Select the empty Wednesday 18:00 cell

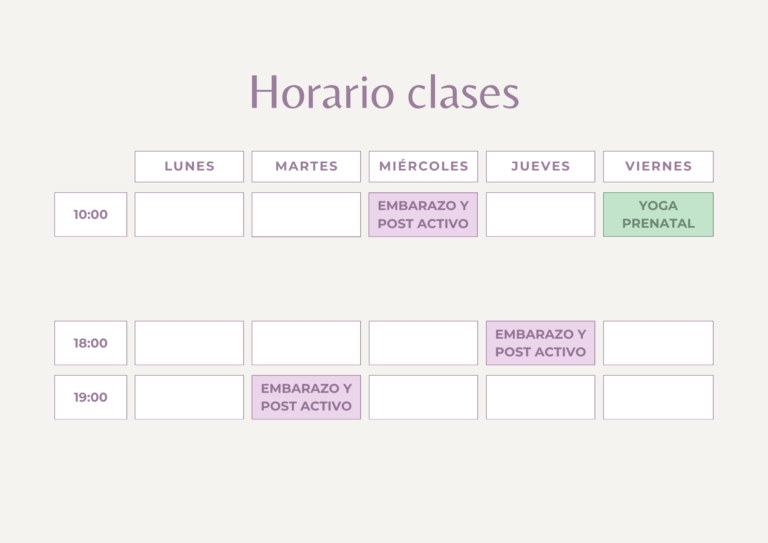pos(423,343)
